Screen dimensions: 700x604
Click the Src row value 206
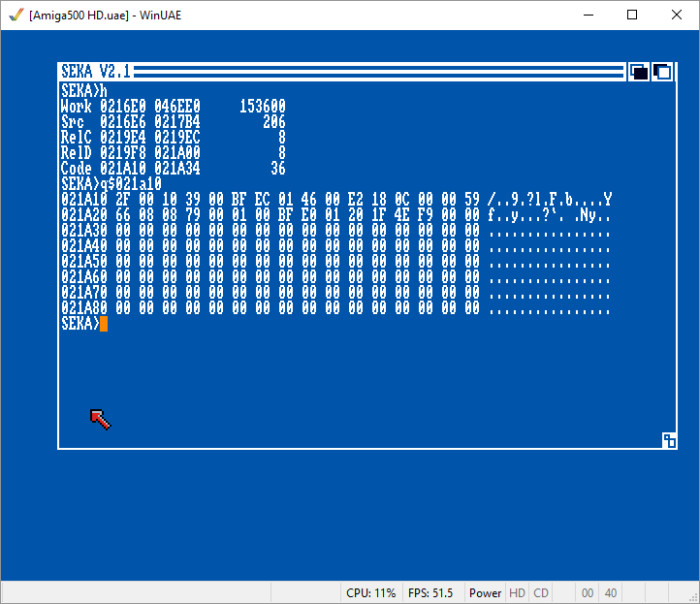tap(274, 122)
